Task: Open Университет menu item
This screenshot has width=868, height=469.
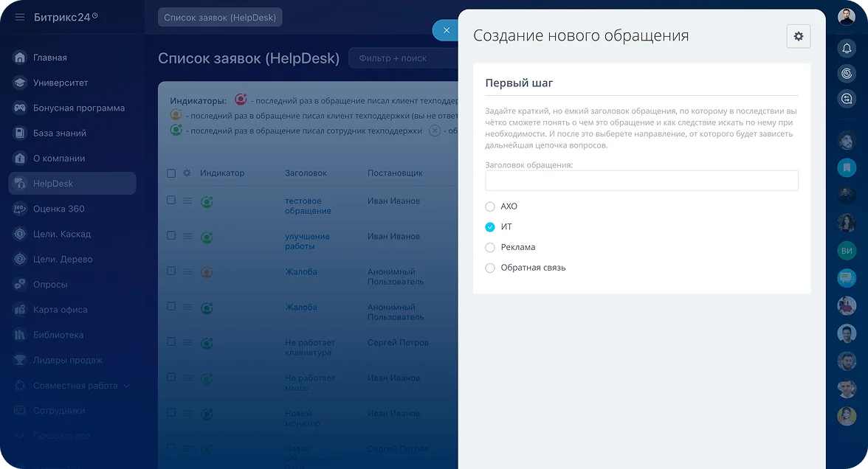Action: [61, 83]
